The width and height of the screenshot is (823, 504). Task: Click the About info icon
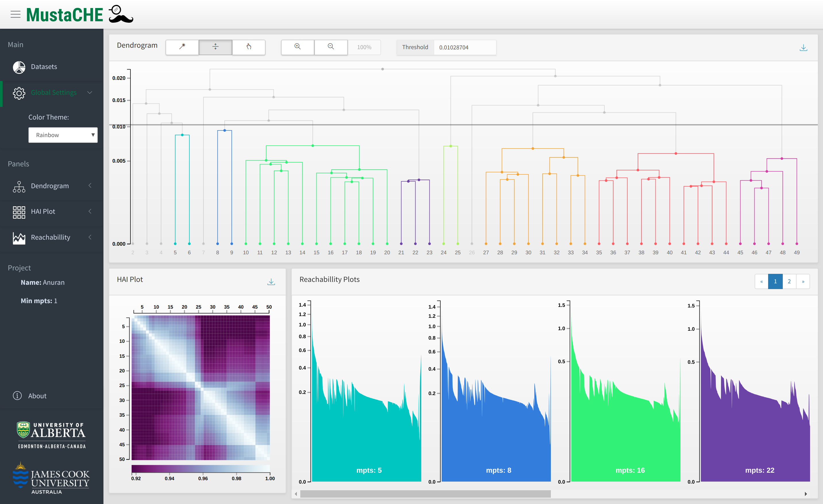point(17,395)
